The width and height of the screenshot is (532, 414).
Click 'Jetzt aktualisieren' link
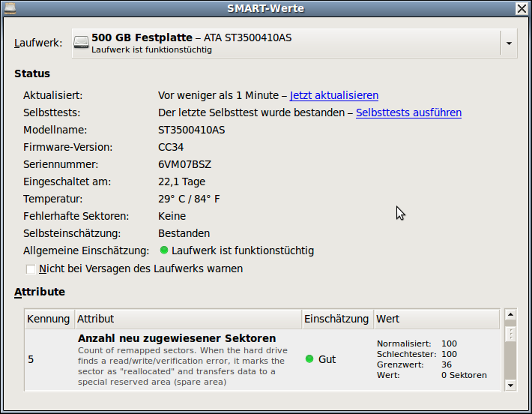(x=333, y=95)
